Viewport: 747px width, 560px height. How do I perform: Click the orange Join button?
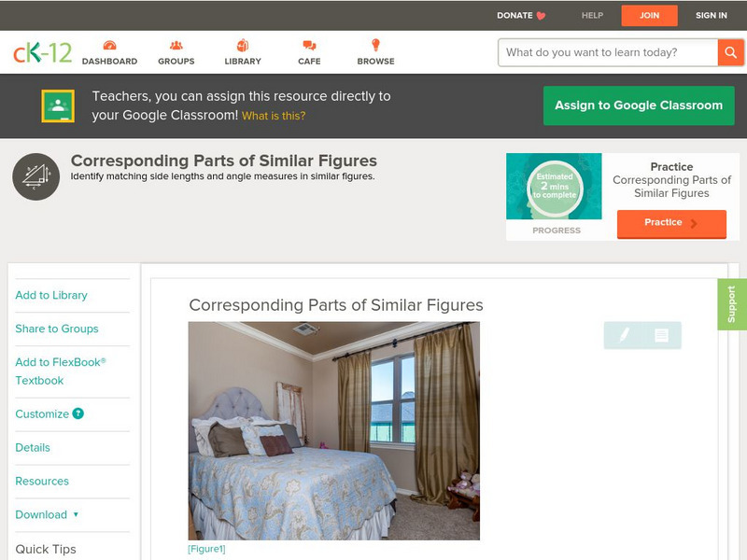pyautogui.click(x=649, y=15)
